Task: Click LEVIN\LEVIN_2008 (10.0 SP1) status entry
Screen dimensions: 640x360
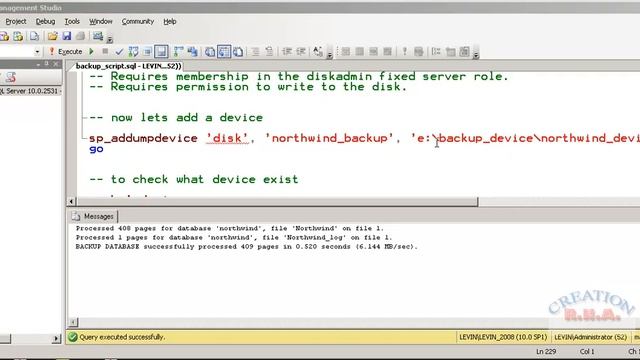Action: (503, 337)
